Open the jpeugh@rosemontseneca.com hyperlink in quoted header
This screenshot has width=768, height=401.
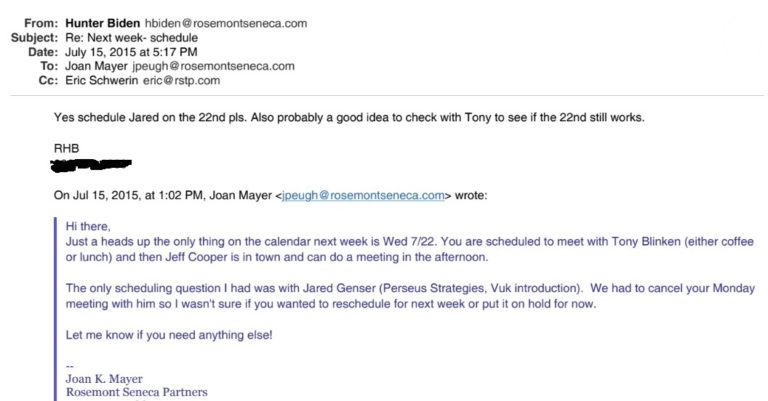[363, 195]
